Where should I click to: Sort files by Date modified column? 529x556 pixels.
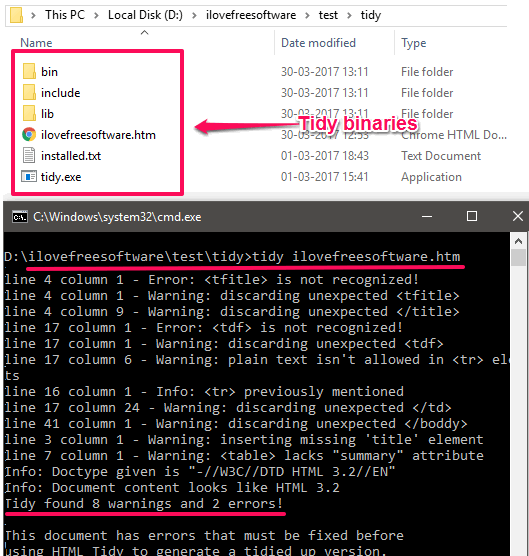(x=318, y=43)
